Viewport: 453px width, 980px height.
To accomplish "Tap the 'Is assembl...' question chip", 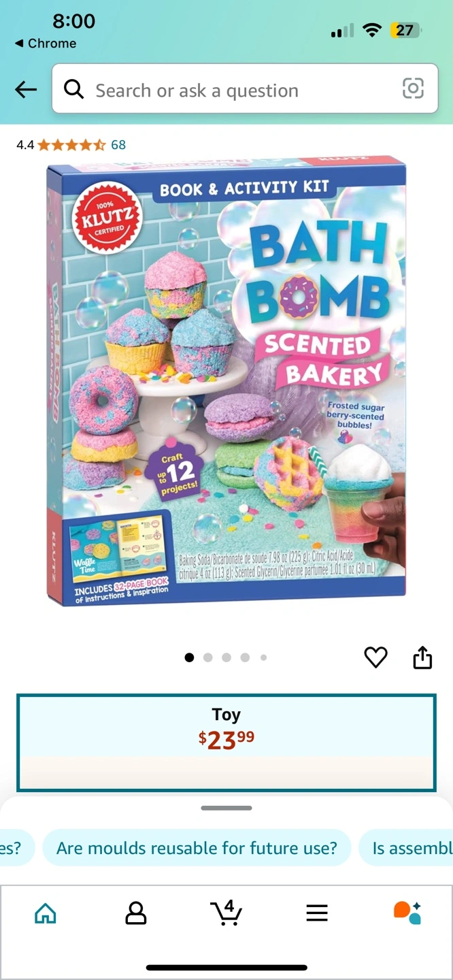I will click(406, 848).
